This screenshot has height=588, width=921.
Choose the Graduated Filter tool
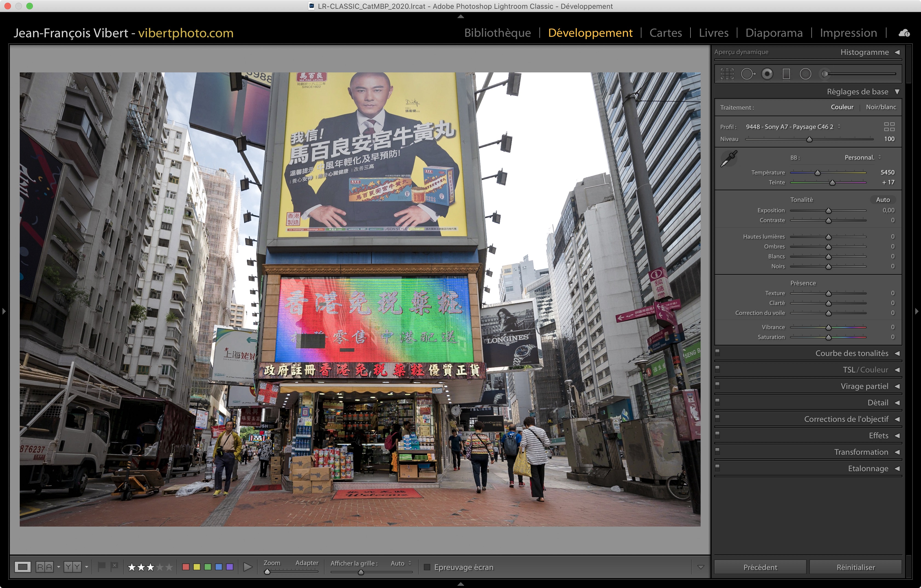[786, 74]
